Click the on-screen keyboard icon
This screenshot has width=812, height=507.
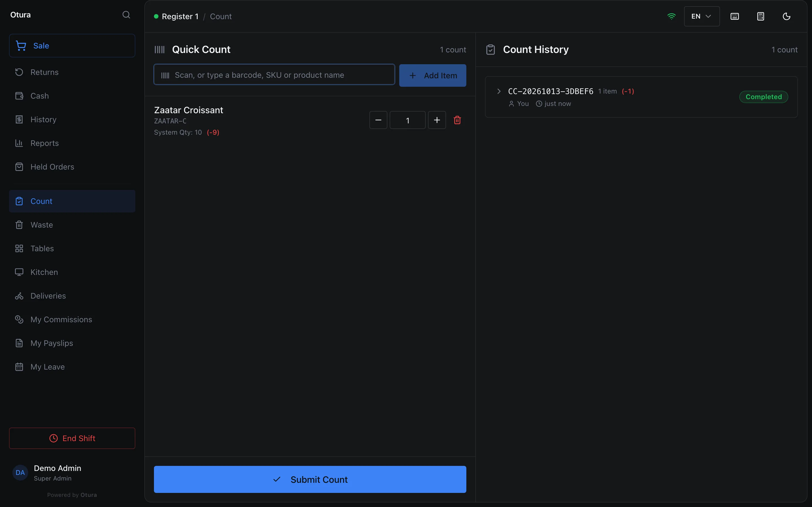[x=734, y=16]
